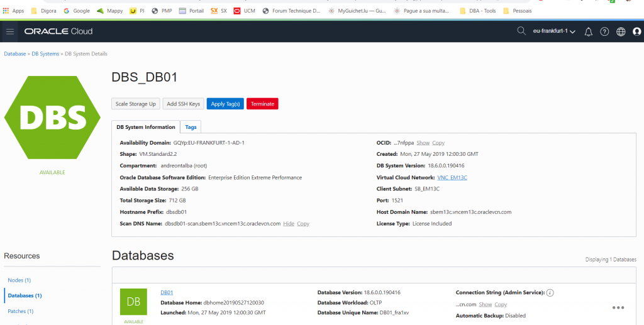
Task: Click the hostname prefix value dbsdb01
Action: click(x=176, y=212)
